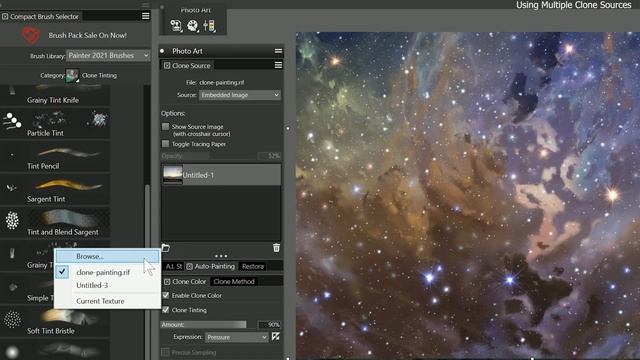640x360 pixels.
Task: Click the three-dot panel resize handle
Action: coord(221,256)
